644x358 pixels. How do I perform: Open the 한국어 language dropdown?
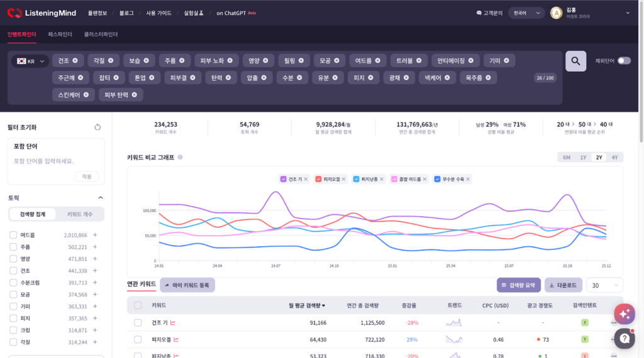point(526,13)
